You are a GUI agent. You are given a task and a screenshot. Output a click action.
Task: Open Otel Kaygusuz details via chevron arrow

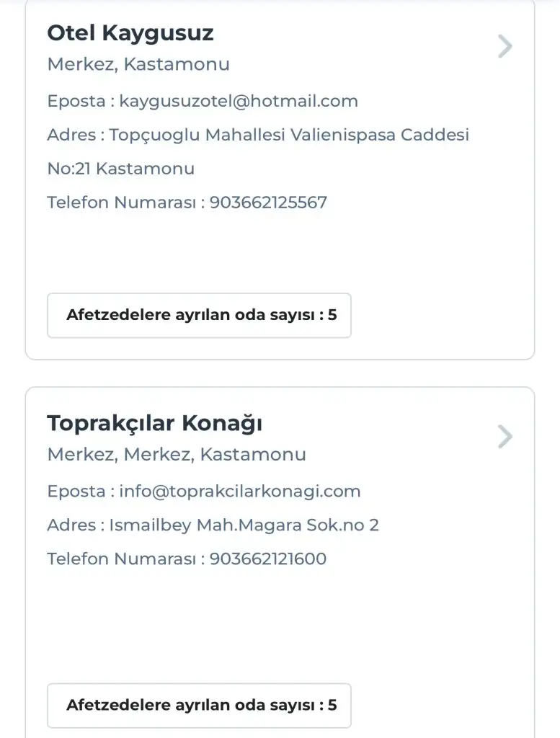point(505,47)
